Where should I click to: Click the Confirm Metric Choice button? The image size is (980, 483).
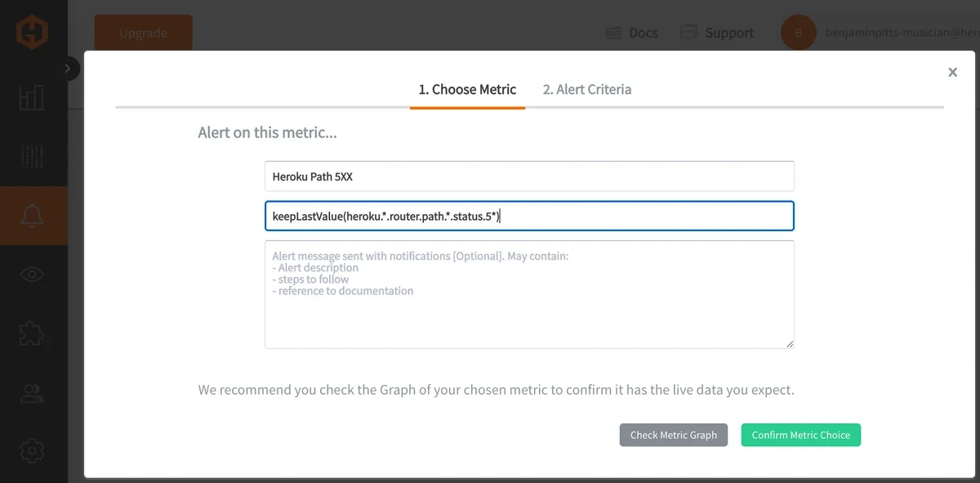[800, 435]
